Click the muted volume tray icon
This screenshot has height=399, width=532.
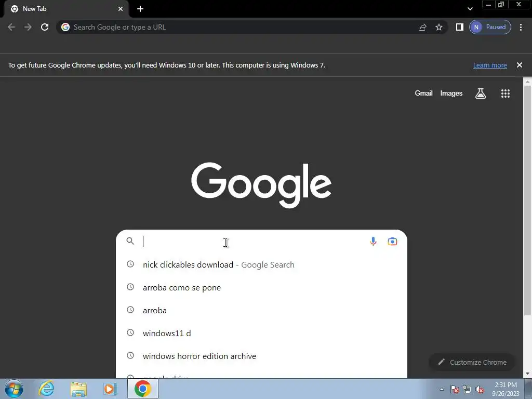coord(480,389)
